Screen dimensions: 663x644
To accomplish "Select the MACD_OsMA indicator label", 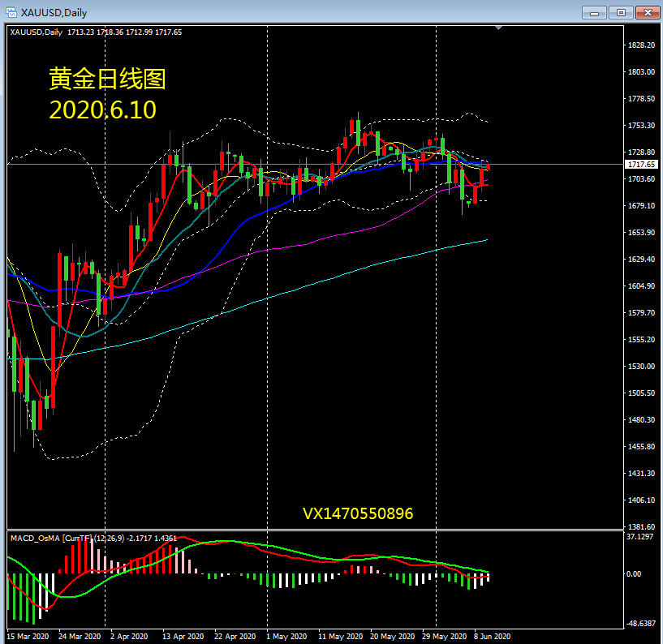I will coord(50,539).
